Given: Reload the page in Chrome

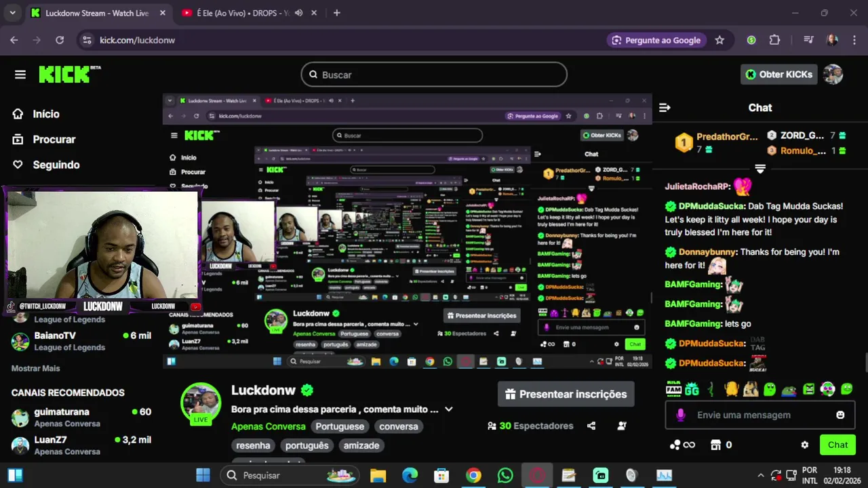Looking at the screenshot, I should [x=60, y=40].
